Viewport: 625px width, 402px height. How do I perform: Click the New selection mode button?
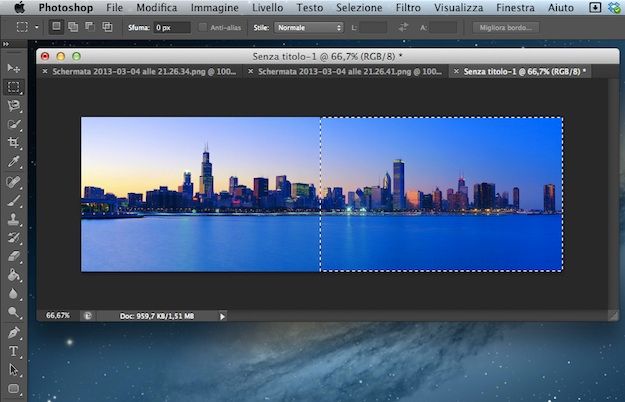pyautogui.click(x=58, y=28)
